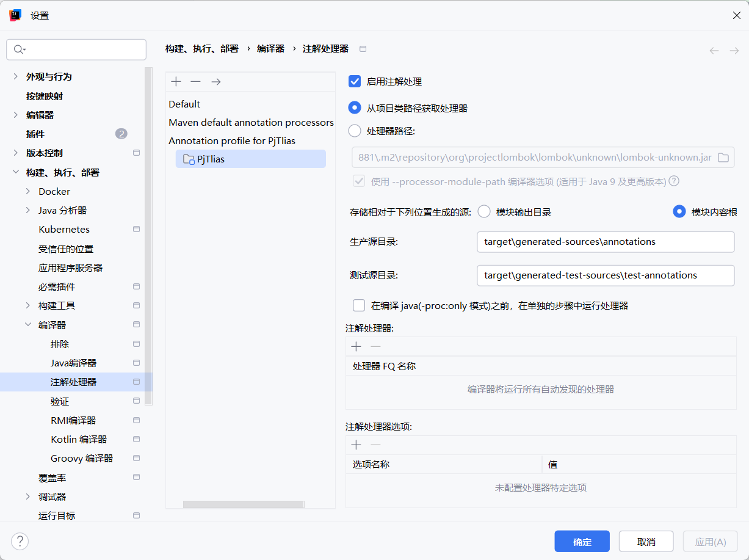Screen dimensions: 749x560
Task: Collapse the 编译器 tree node
Action: coord(28,325)
